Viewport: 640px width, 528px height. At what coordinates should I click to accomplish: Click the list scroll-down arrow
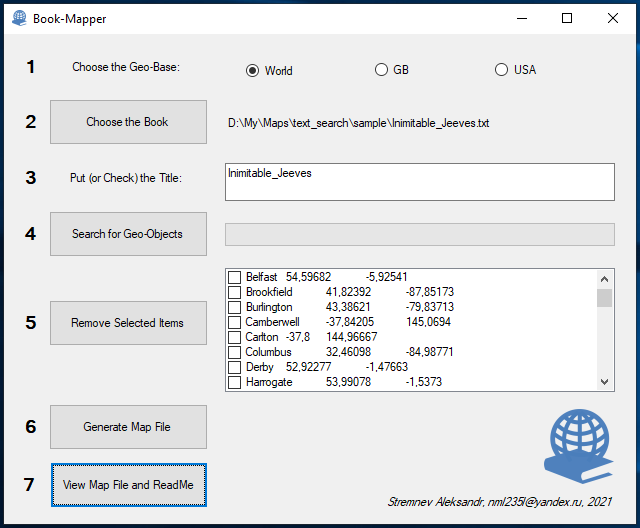pyautogui.click(x=604, y=382)
